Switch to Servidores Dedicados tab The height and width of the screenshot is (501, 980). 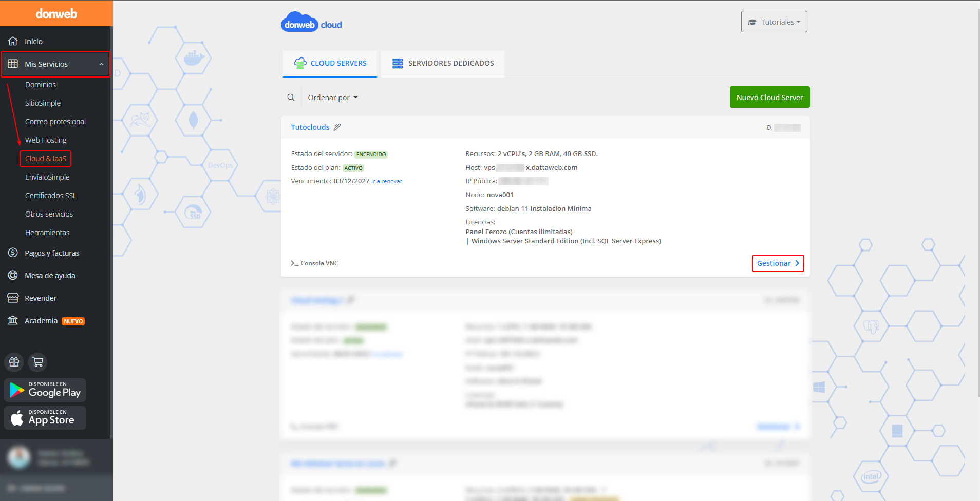click(443, 64)
